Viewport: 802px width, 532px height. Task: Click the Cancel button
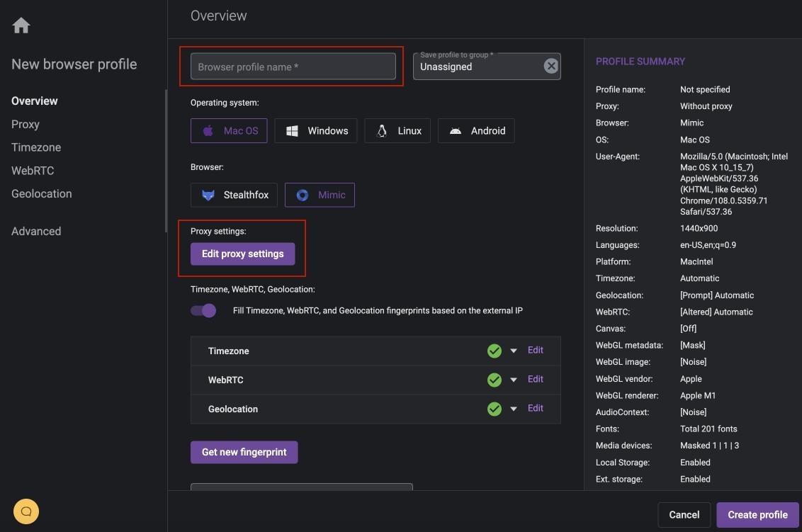pyautogui.click(x=684, y=514)
